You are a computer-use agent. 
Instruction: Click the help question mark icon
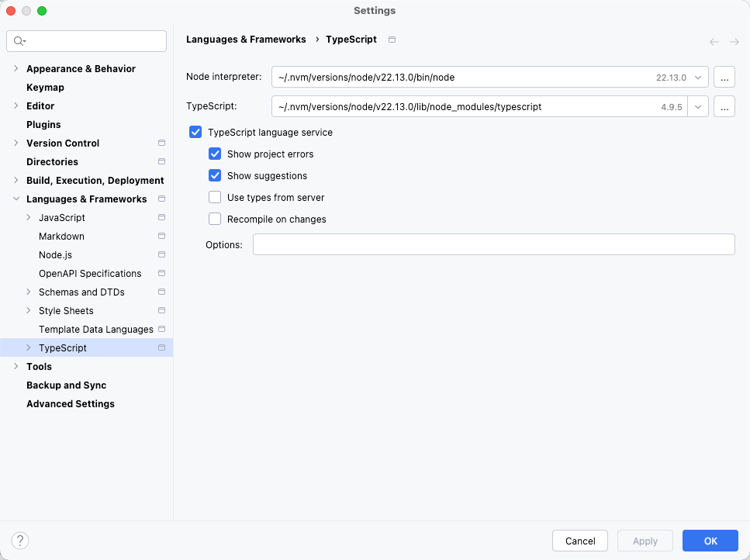tap(21, 541)
